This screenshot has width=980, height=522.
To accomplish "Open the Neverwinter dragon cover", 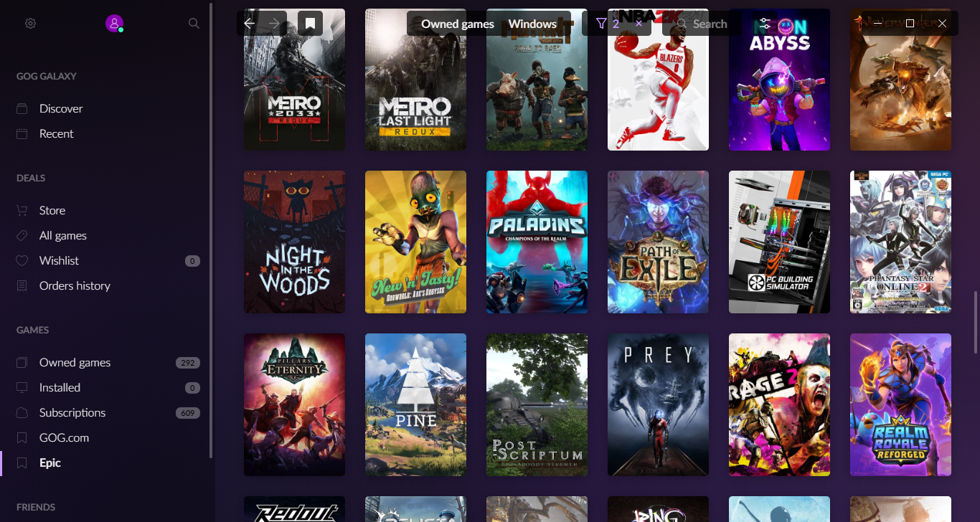I will click(x=900, y=80).
